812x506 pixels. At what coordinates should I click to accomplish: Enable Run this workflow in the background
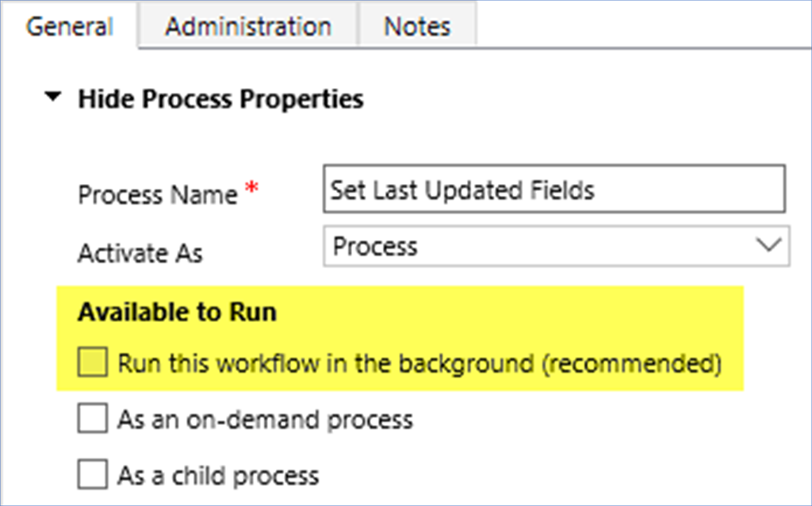(x=93, y=364)
